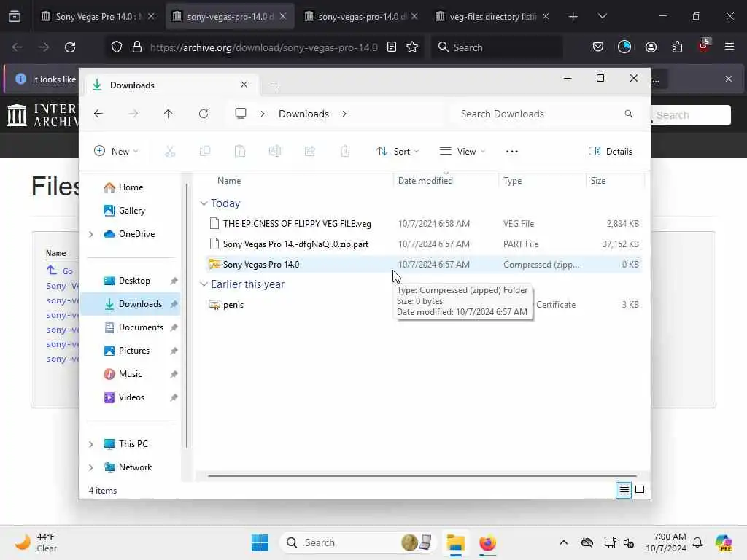The width and height of the screenshot is (747, 560).
Task: Switch to third sony-vegas-pro-14.0 tab
Action: (x=360, y=17)
